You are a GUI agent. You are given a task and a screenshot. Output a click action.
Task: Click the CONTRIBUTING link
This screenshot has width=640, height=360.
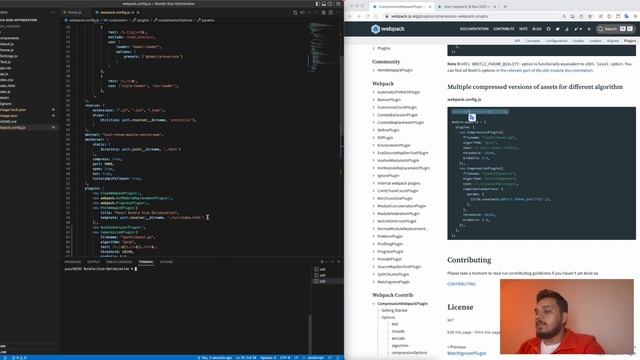461,284
